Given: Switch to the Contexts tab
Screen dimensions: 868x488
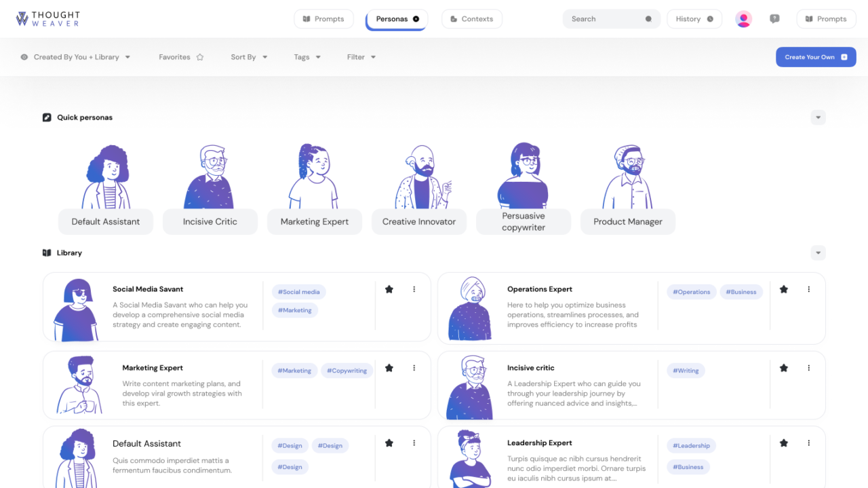Looking at the screenshot, I should [x=471, y=18].
